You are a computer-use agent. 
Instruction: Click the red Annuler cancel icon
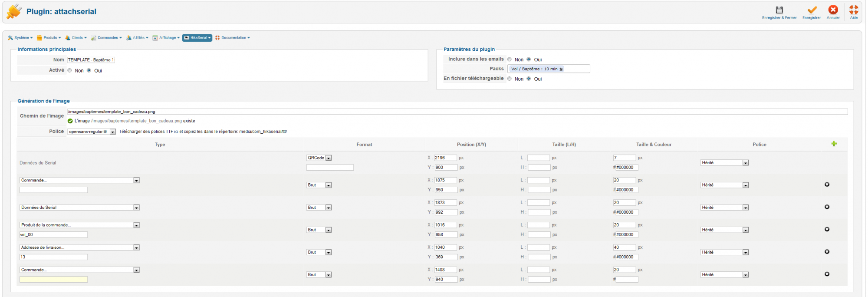tap(833, 10)
